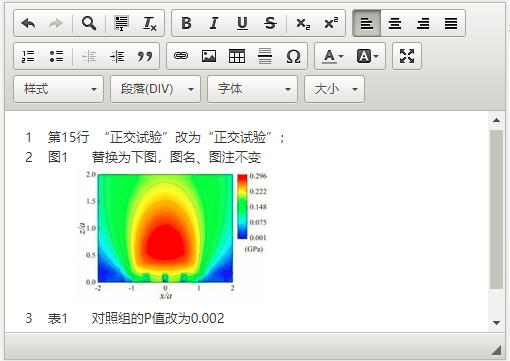The width and height of the screenshot is (510, 361).
Task: Open the 样式 styles dropdown
Action: tap(59, 89)
